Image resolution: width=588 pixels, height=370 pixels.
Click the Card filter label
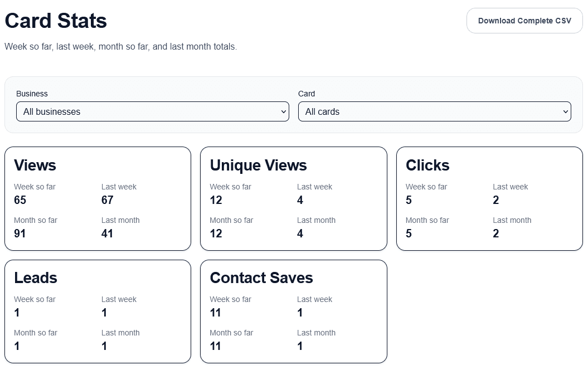click(307, 94)
